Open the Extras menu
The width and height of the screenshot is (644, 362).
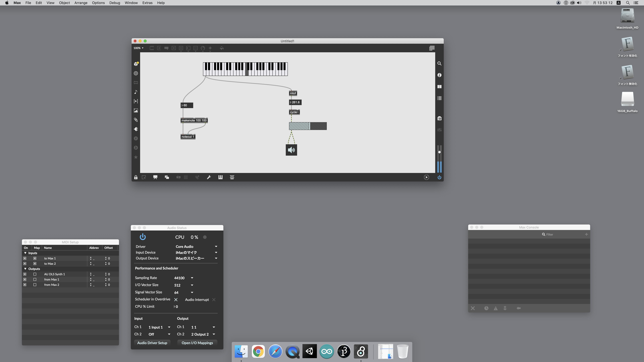pos(147,3)
